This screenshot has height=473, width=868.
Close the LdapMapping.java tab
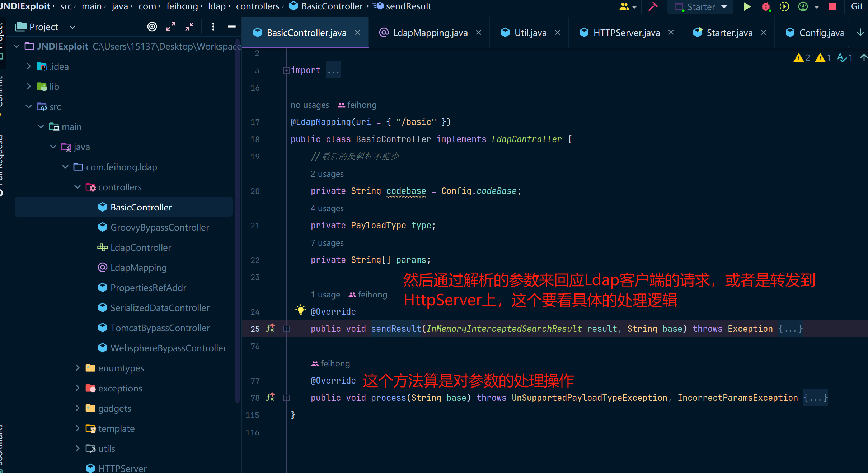pyautogui.click(x=479, y=33)
